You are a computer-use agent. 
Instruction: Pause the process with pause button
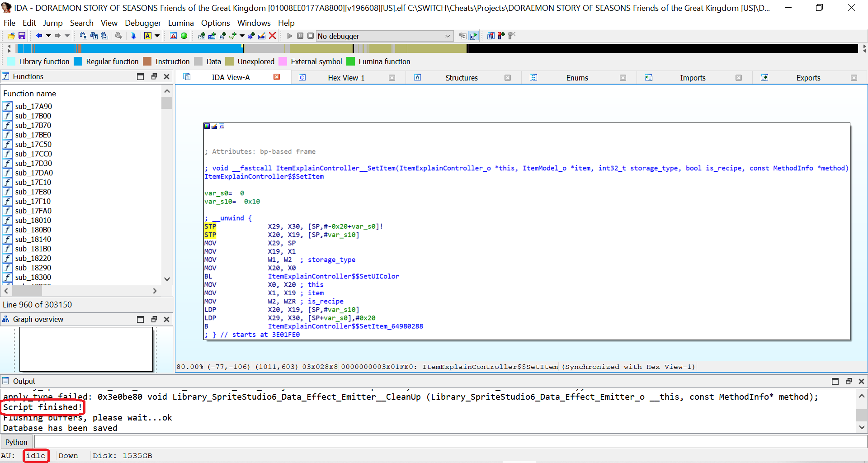tap(300, 36)
